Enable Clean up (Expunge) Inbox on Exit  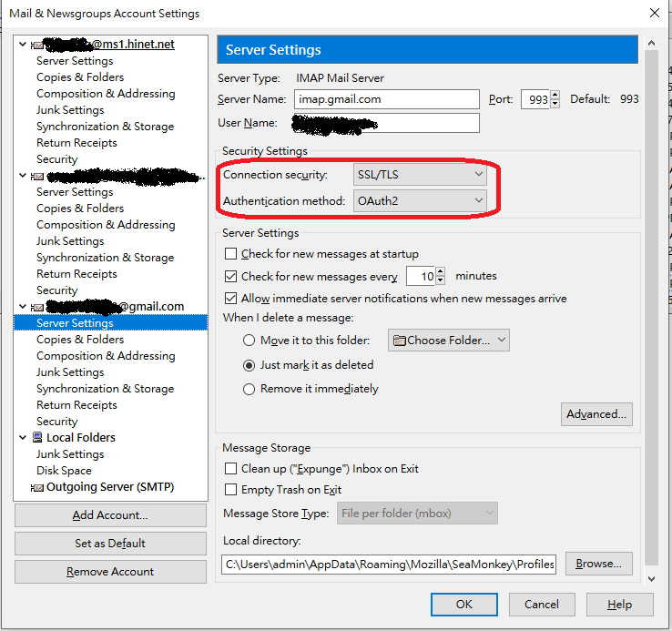coord(230,469)
